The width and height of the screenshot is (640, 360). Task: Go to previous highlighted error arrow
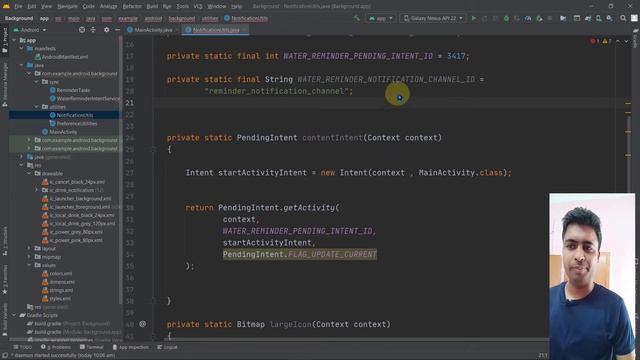(x=618, y=41)
